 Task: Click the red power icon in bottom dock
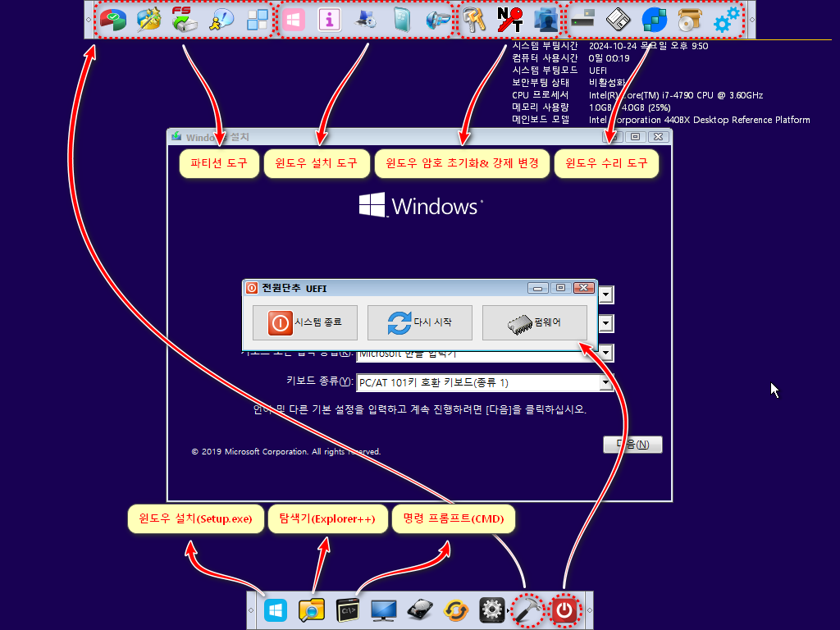click(x=564, y=610)
